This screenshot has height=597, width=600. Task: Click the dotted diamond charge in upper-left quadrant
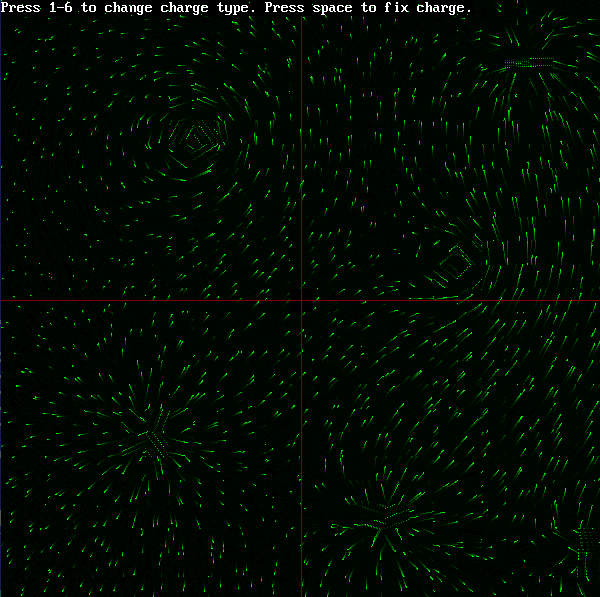pos(199,135)
